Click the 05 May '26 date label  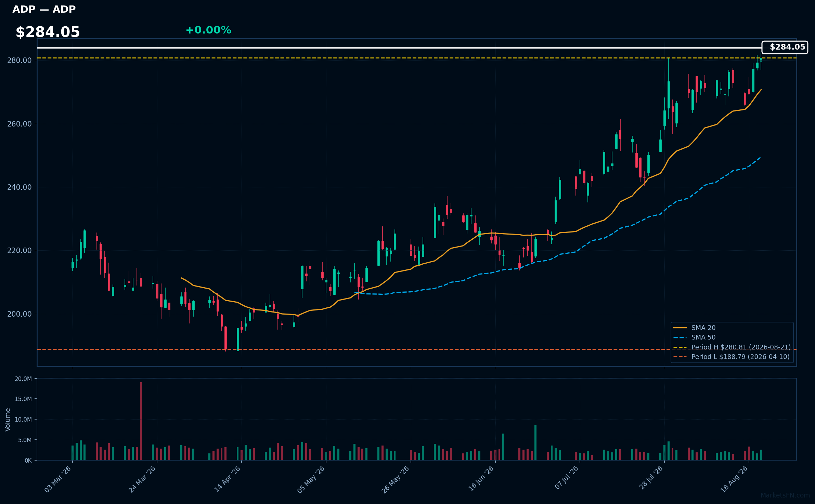311,479
